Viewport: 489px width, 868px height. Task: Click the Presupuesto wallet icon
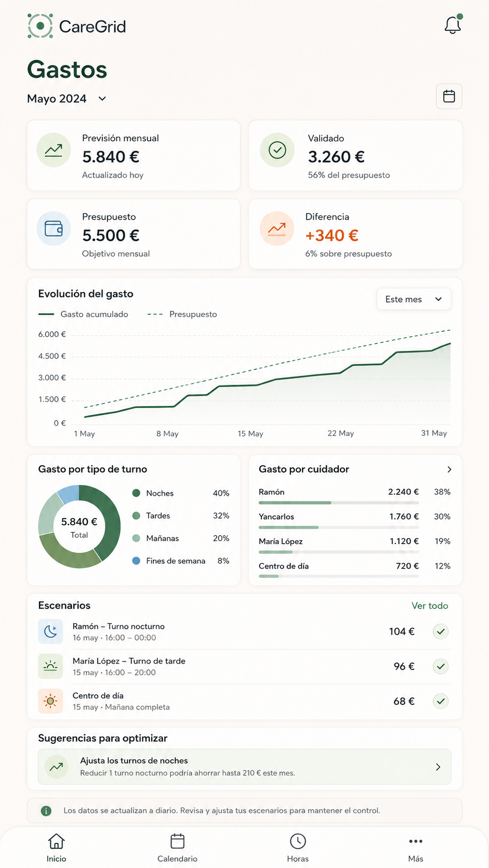[x=54, y=228]
